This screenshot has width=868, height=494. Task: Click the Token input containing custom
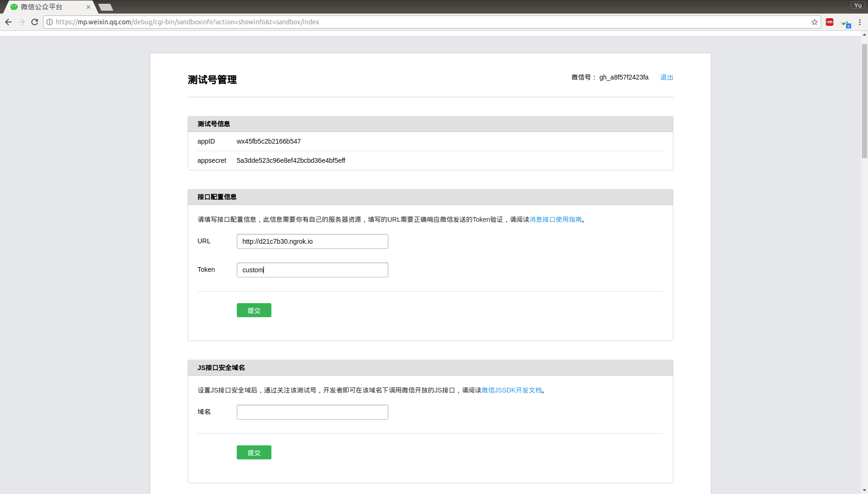point(312,270)
